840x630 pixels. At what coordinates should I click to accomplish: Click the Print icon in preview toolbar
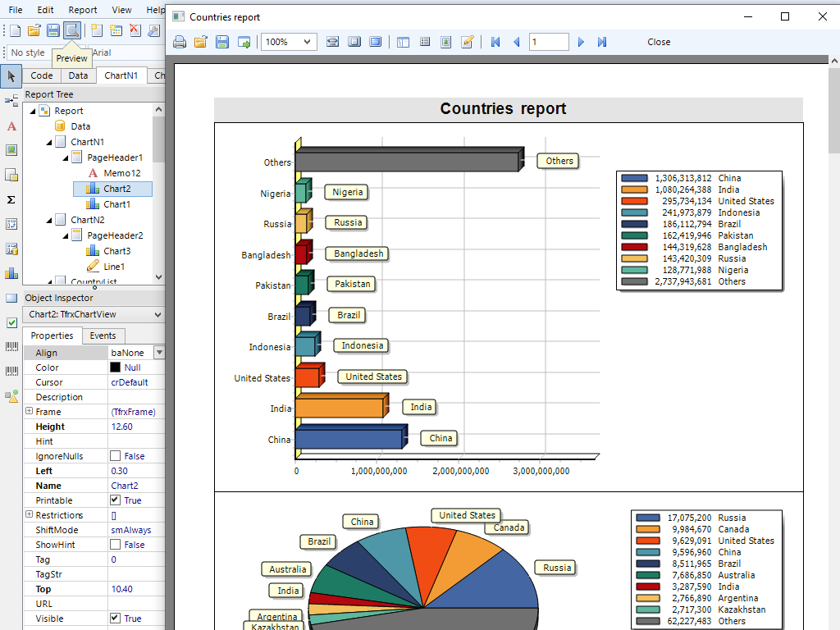tap(180, 42)
